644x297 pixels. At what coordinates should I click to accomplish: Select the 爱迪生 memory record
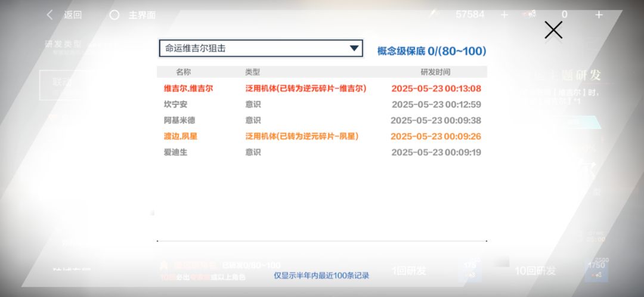pyautogui.click(x=322, y=153)
